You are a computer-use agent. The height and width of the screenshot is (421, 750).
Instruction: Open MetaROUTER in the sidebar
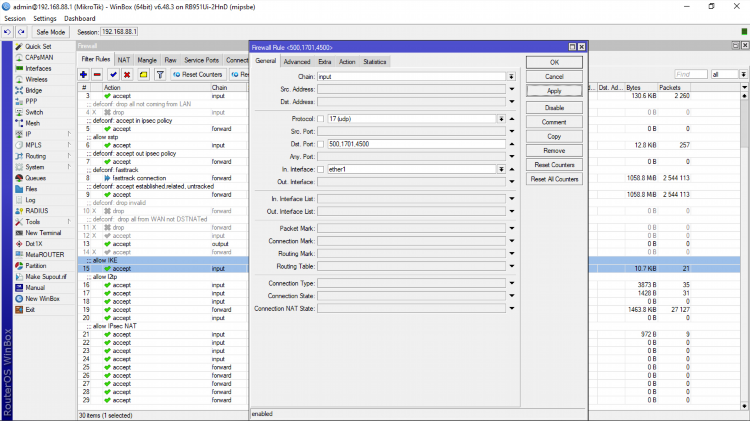[x=44, y=255]
